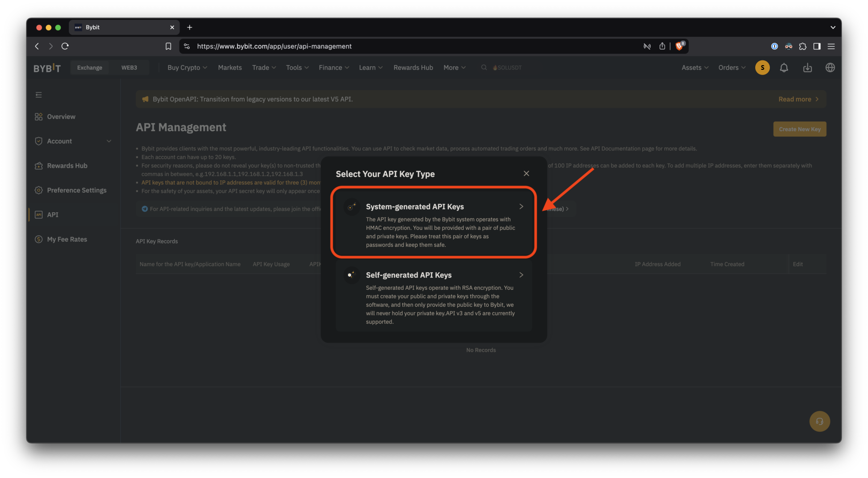This screenshot has width=868, height=478.
Task: Expand the Trade dropdown menu
Action: click(x=264, y=68)
